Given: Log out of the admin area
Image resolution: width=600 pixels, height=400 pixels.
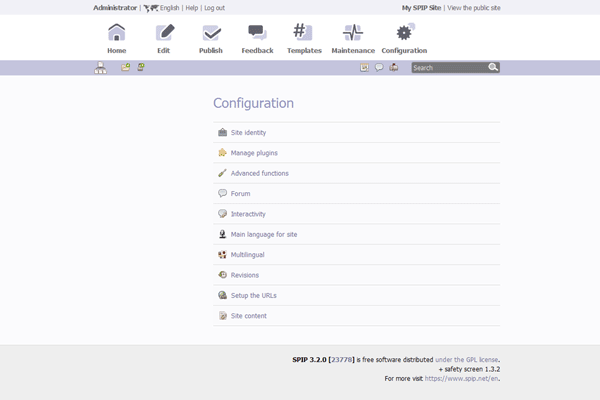Looking at the screenshot, I should tap(214, 7).
